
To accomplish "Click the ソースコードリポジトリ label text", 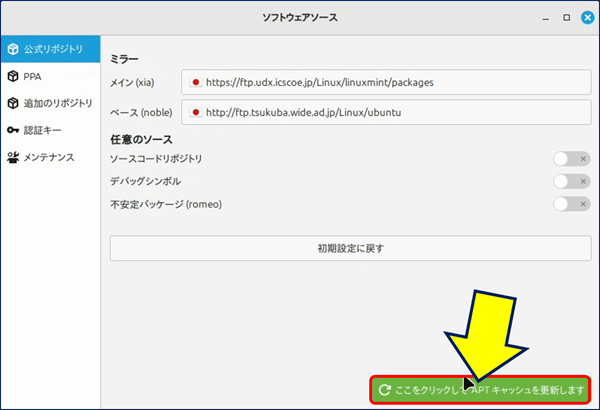I will click(x=156, y=158).
